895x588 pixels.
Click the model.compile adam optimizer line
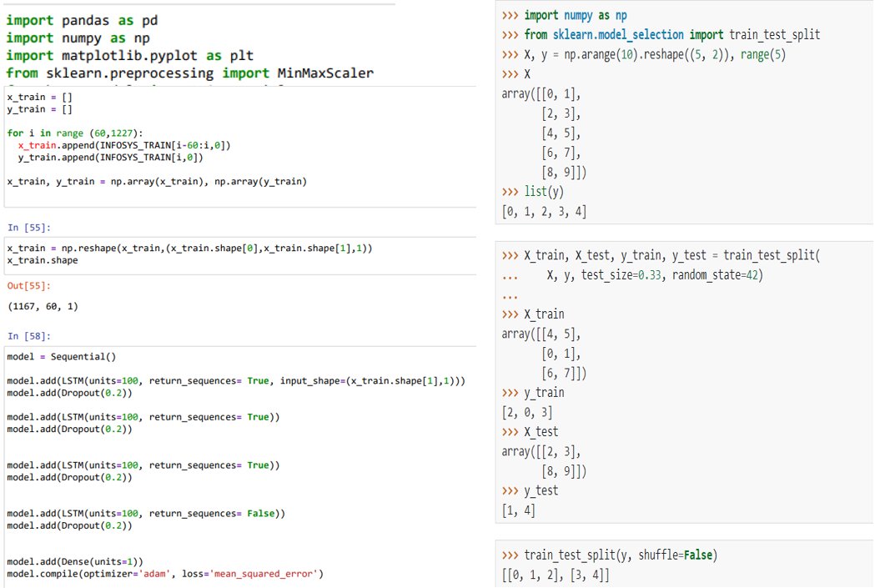pos(165,575)
